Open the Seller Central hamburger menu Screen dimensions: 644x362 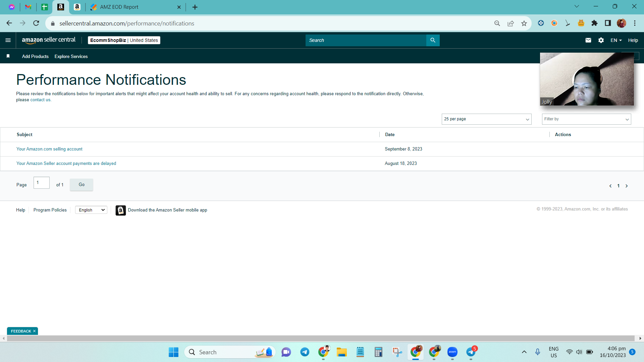8,40
